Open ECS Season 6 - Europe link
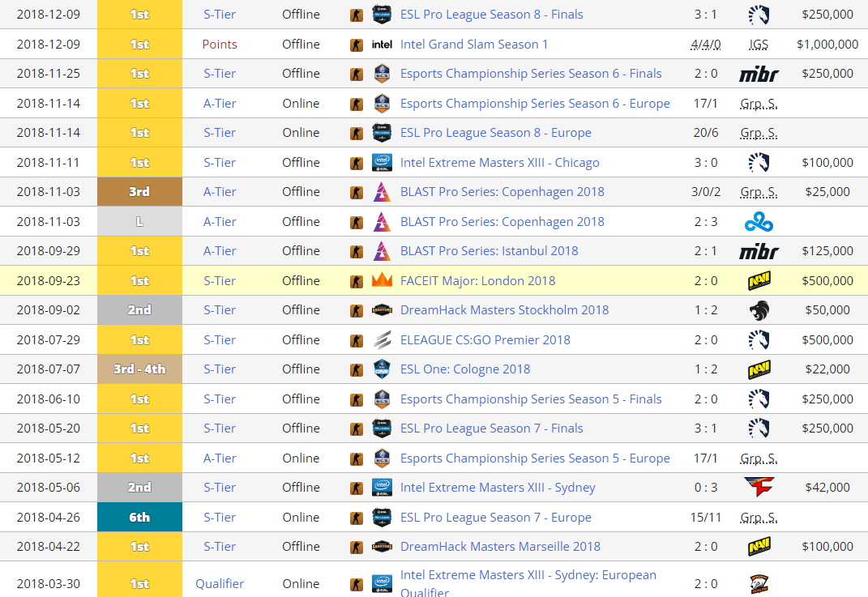 (x=535, y=104)
